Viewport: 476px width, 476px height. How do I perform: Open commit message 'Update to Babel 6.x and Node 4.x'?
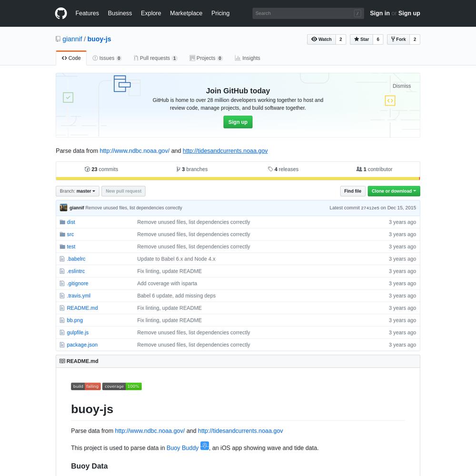tap(177, 259)
